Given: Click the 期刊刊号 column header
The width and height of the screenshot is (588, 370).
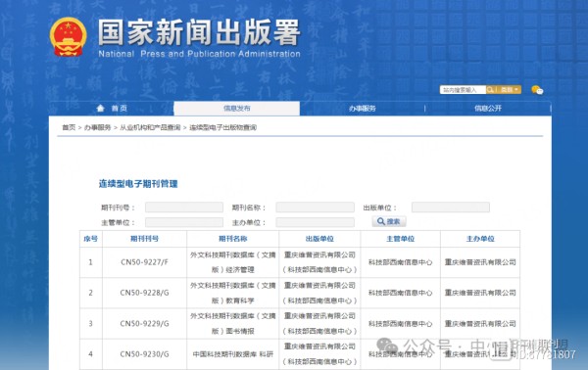Looking at the screenshot, I should pos(144,239).
